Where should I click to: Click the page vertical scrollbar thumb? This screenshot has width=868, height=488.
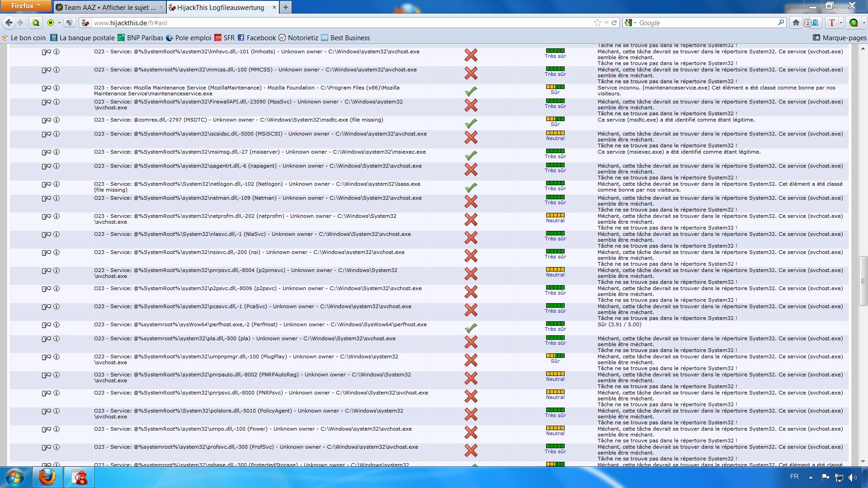click(863, 281)
